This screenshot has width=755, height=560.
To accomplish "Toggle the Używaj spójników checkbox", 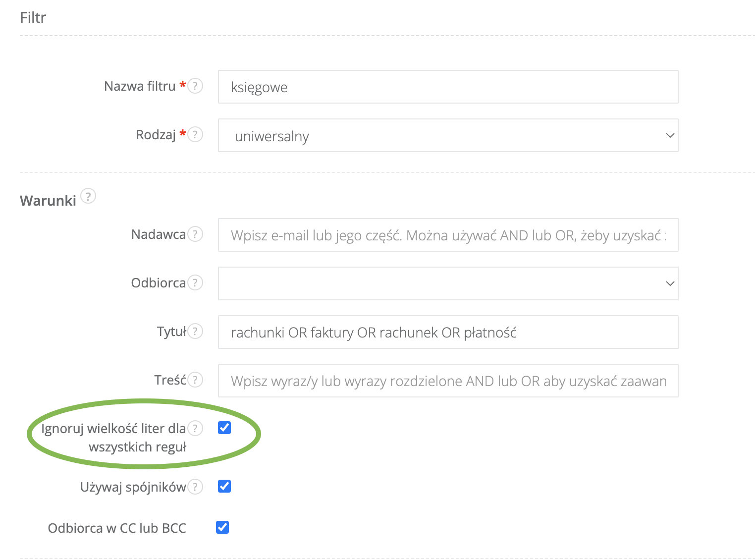I will (x=224, y=486).
